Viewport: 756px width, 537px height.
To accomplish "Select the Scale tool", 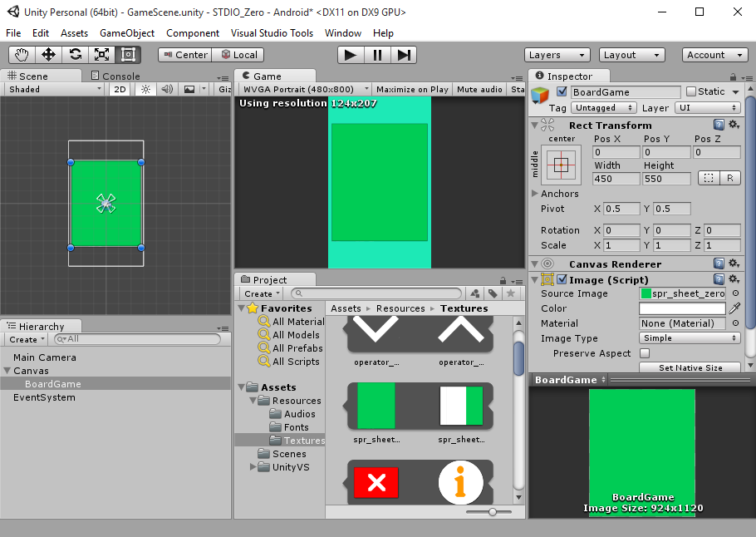I will click(x=101, y=55).
